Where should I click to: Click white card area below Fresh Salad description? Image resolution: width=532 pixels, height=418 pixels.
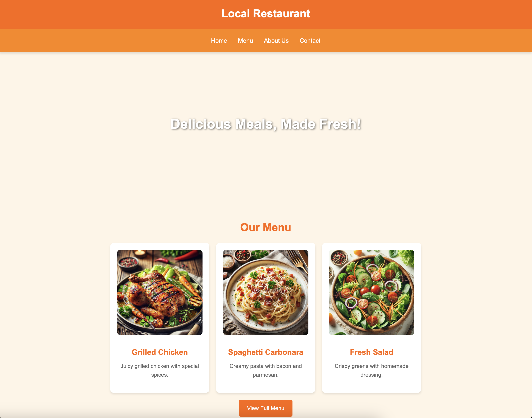(x=371, y=386)
